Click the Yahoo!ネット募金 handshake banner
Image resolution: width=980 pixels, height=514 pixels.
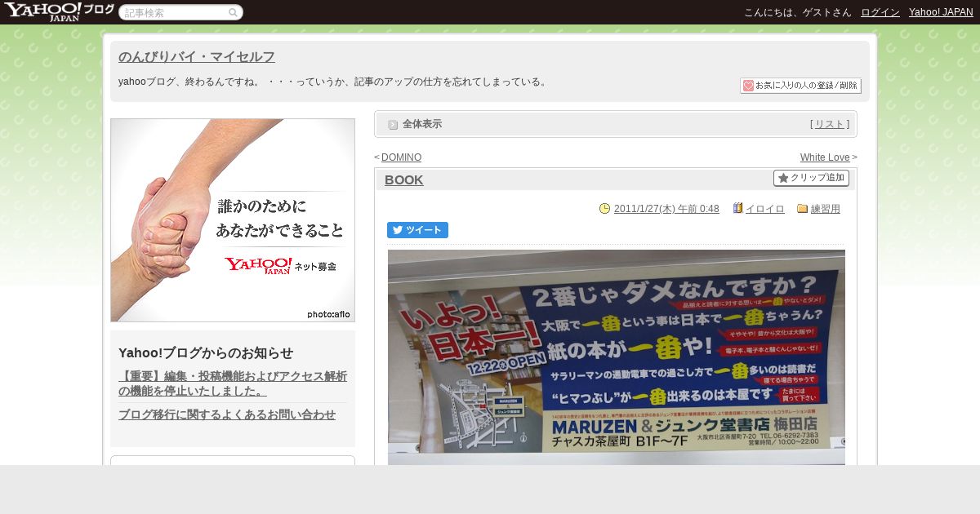233,220
